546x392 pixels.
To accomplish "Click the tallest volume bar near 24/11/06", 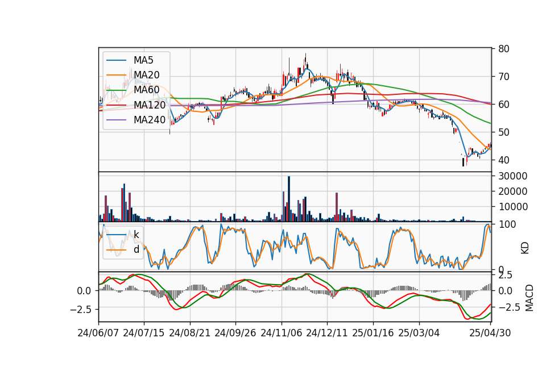I will (289, 199).
